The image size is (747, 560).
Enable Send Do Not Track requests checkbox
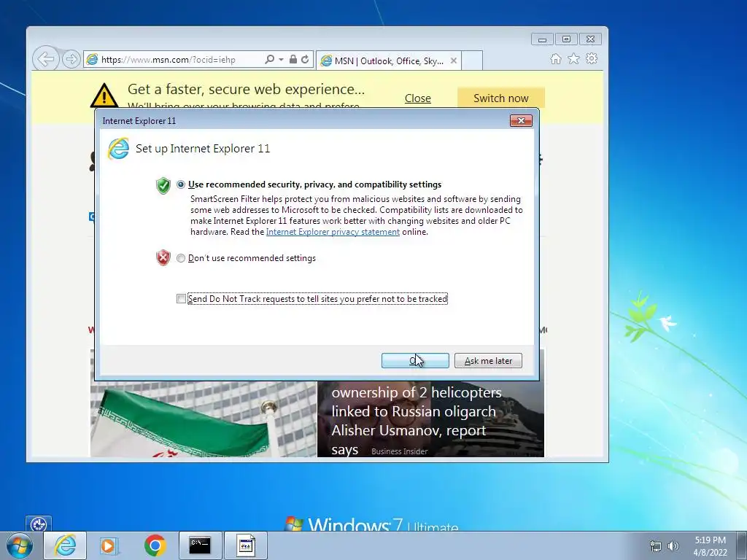tap(181, 298)
